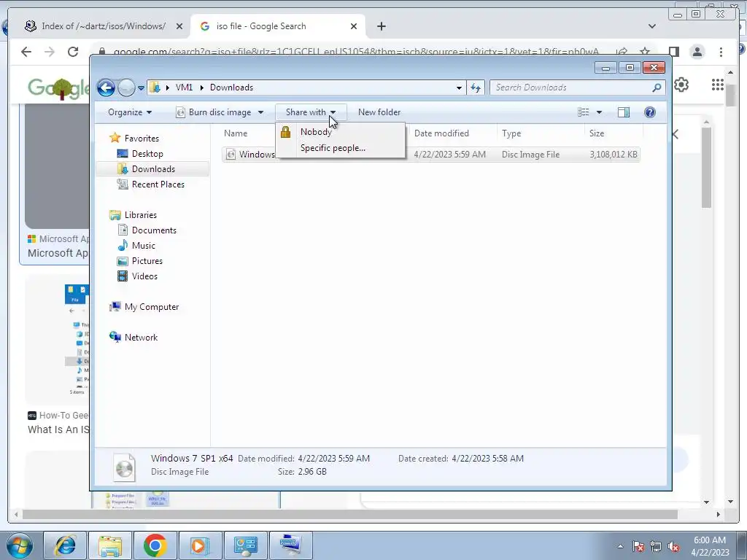Choose Specific people... from Share with menu

[340, 148]
